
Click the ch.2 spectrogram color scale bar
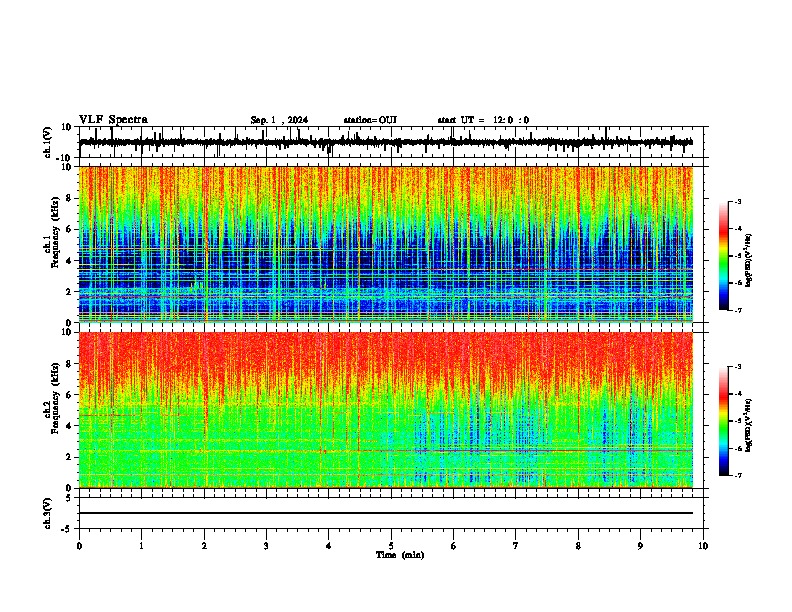724,421
